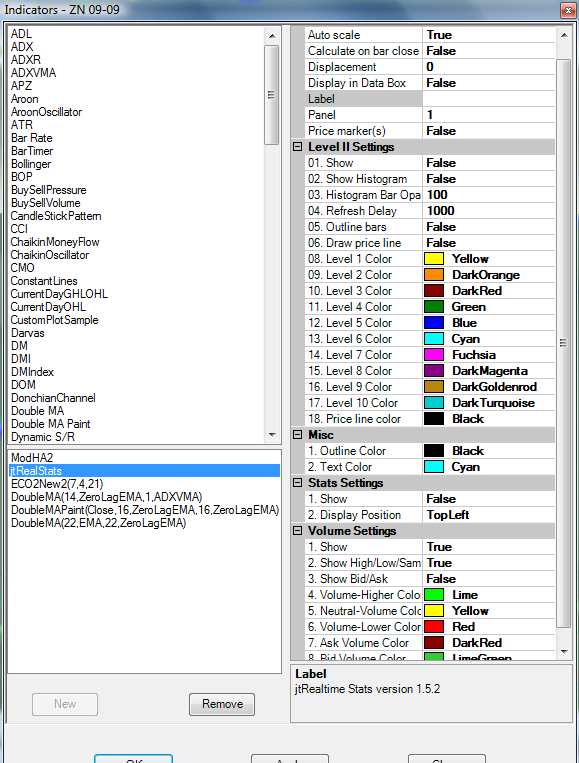Select the DonchianChannel indicator
Screen dimensions: 579x763
pos(53,398)
